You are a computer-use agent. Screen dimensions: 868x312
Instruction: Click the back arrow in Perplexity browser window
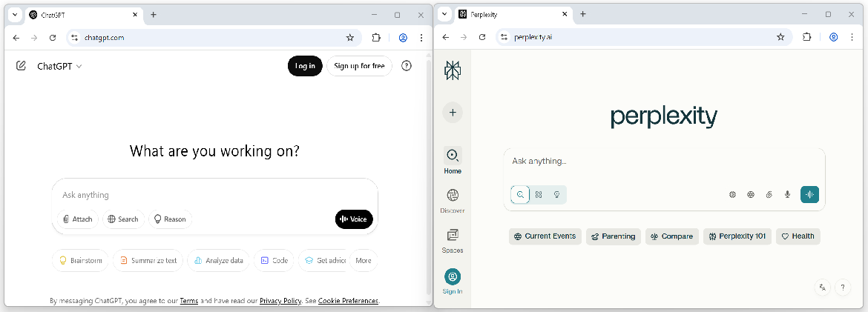pos(446,37)
